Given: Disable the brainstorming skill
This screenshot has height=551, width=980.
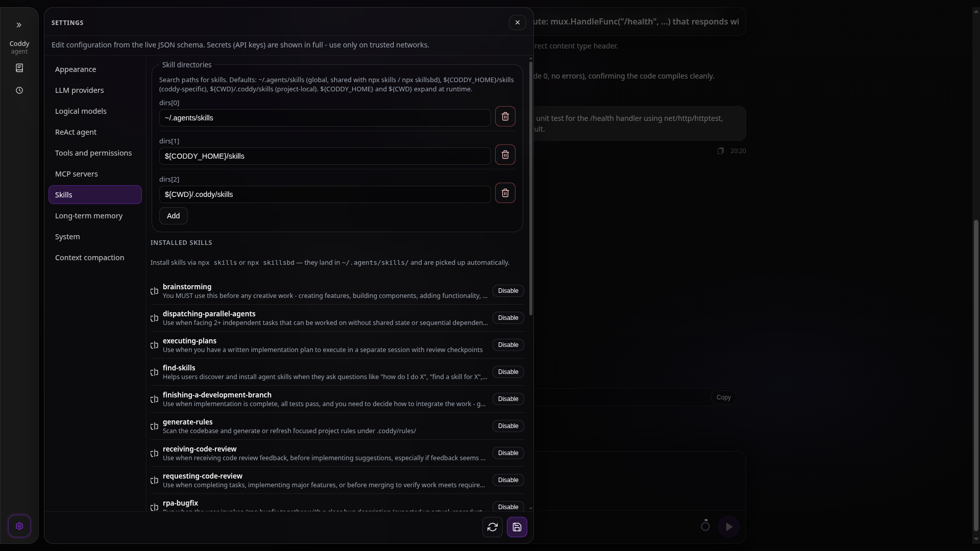Looking at the screenshot, I should coord(508,291).
